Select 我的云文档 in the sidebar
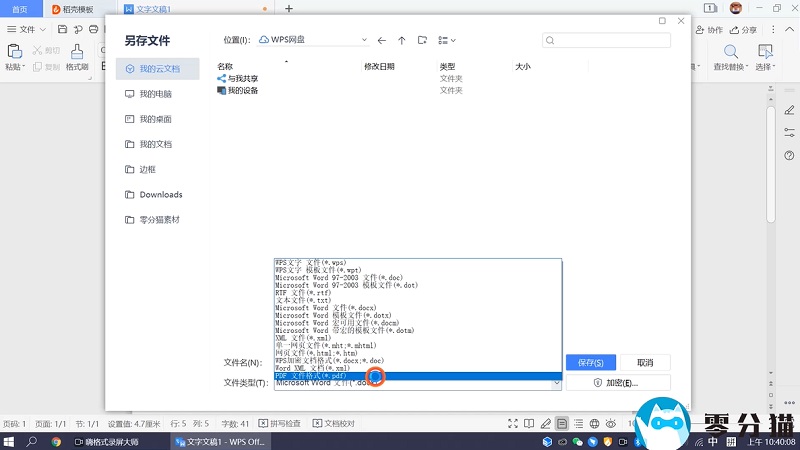The height and width of the screenshot is (450, 800). (157, 69)
